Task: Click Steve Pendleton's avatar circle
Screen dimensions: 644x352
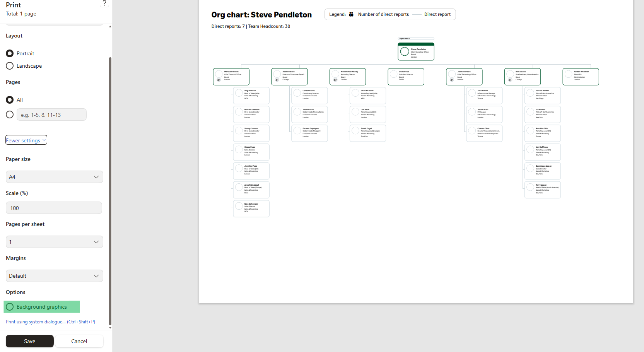Action: (405, 51)
